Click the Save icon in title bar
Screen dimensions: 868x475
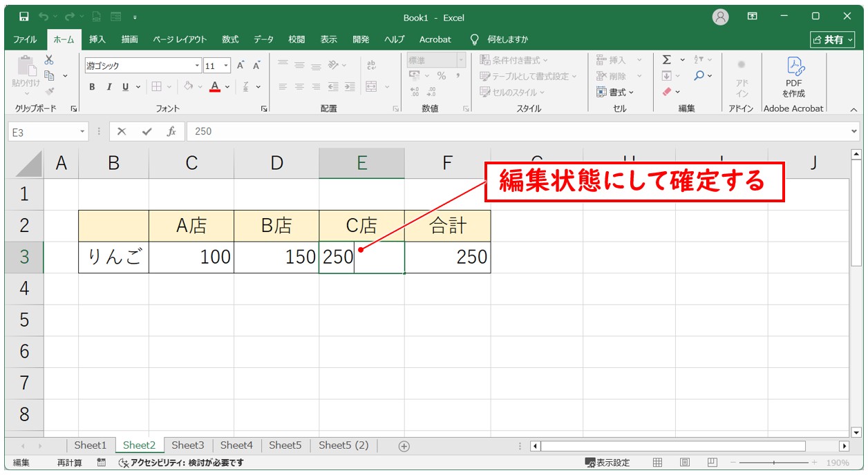pyautogui.click(x=23, y=17)
